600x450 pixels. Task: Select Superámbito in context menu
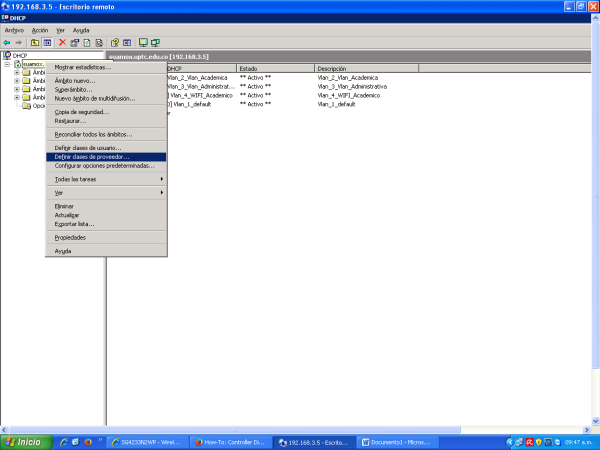[106, 90]
